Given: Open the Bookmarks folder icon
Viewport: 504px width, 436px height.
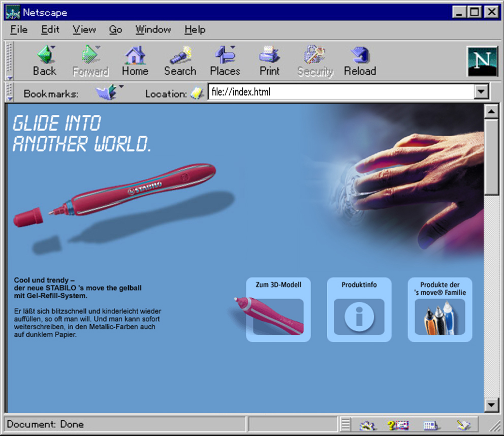Looking at the screenshot, I should click(x=108, y=93).
